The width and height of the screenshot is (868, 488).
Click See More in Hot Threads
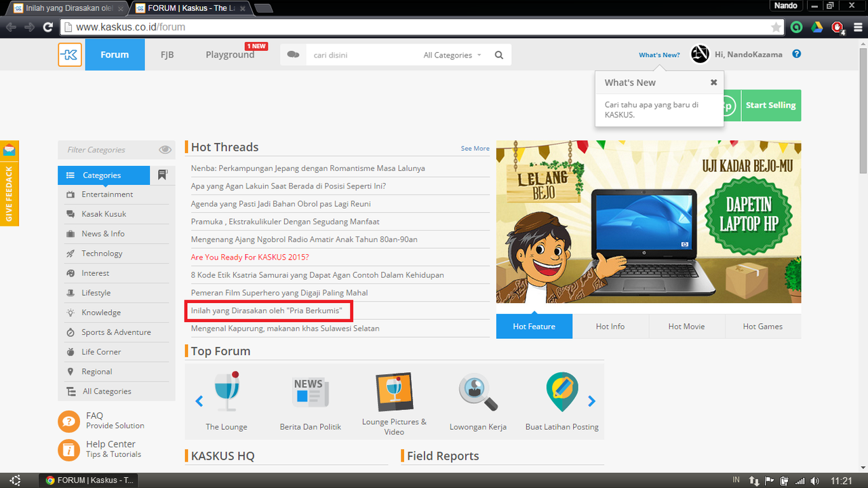coord(475,148)
